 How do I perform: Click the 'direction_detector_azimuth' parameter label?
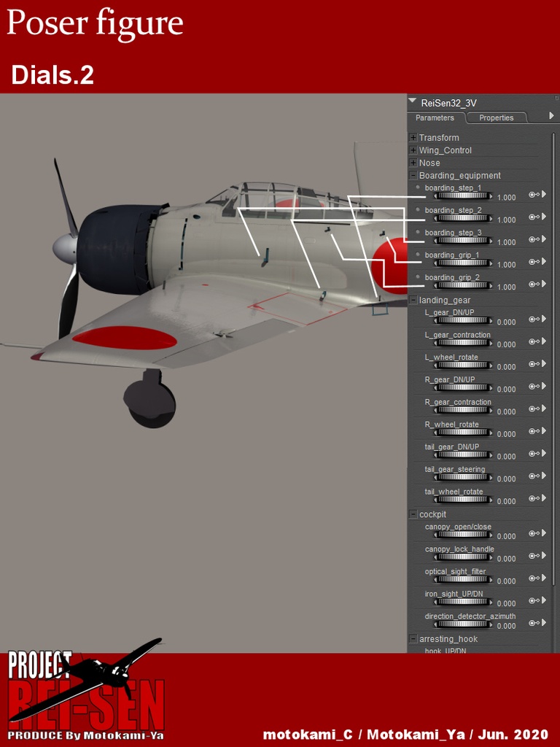coord(470,616)
